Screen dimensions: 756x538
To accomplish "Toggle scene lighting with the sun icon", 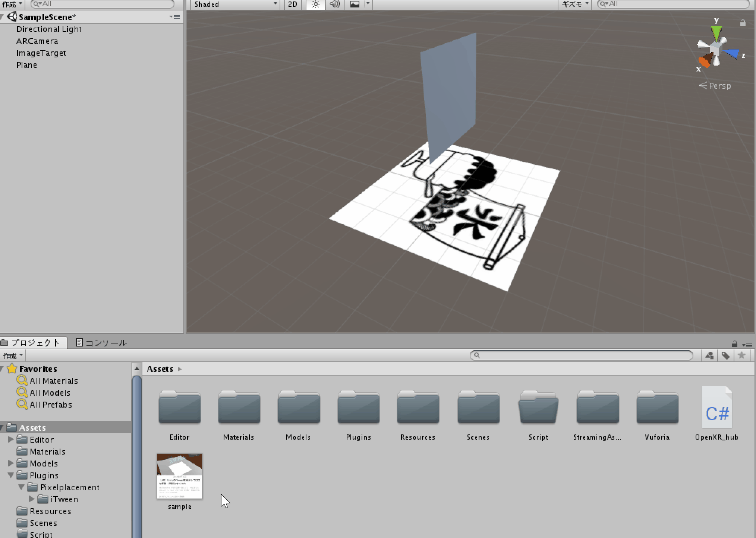I will pos(315,4).
